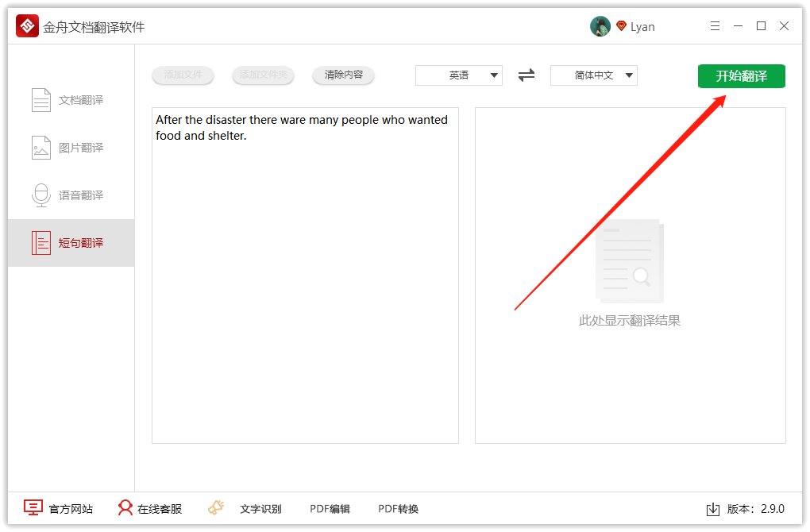Click the VIP heart badge beside Lyan

(620, 25)
